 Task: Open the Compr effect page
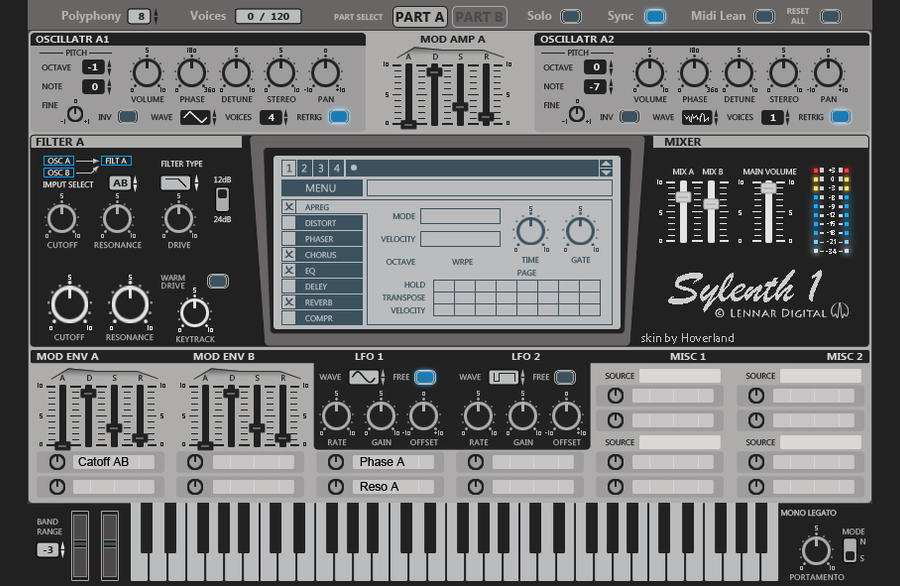tap(330, 318)
